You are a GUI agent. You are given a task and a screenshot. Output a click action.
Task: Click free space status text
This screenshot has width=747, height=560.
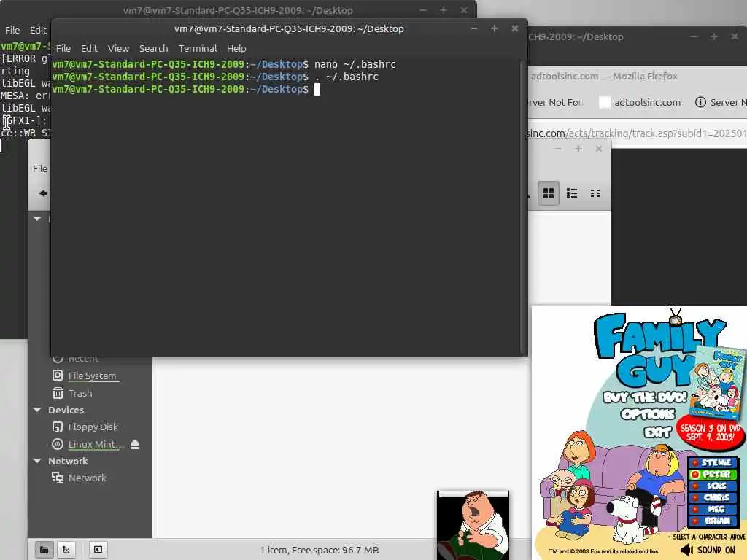pyautogui.click(x=320, y=550)
